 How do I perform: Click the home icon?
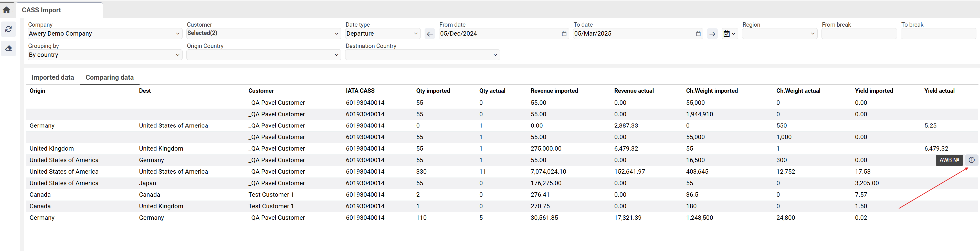tap(6, 10)
